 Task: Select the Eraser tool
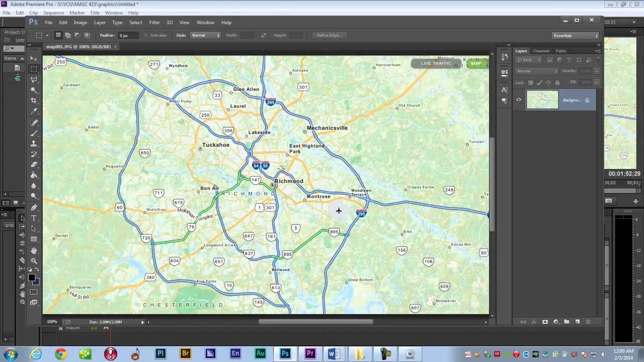(x=34, y=164)
